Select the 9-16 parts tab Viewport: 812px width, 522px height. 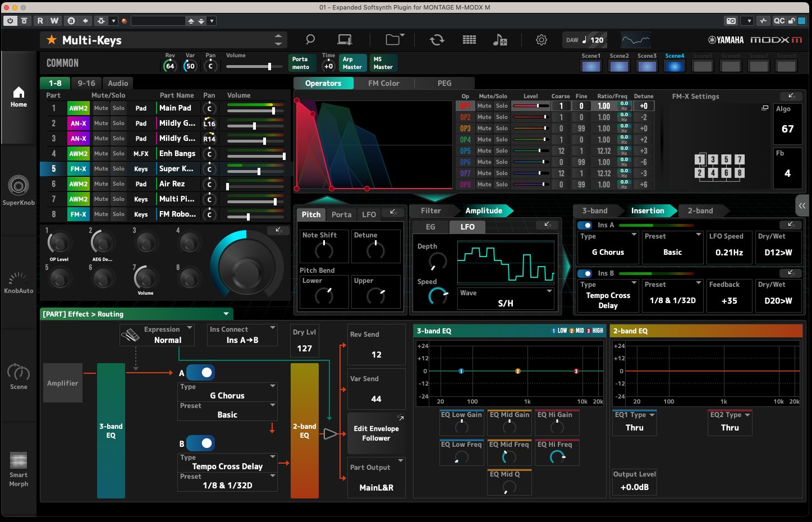pyautogui.click(x=86, y=83)
